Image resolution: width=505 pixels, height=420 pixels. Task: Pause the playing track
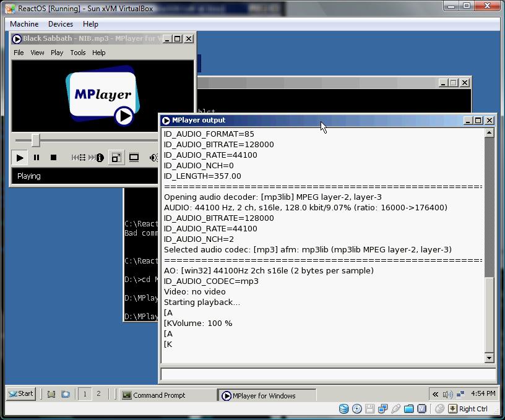[x=37, y=158]
